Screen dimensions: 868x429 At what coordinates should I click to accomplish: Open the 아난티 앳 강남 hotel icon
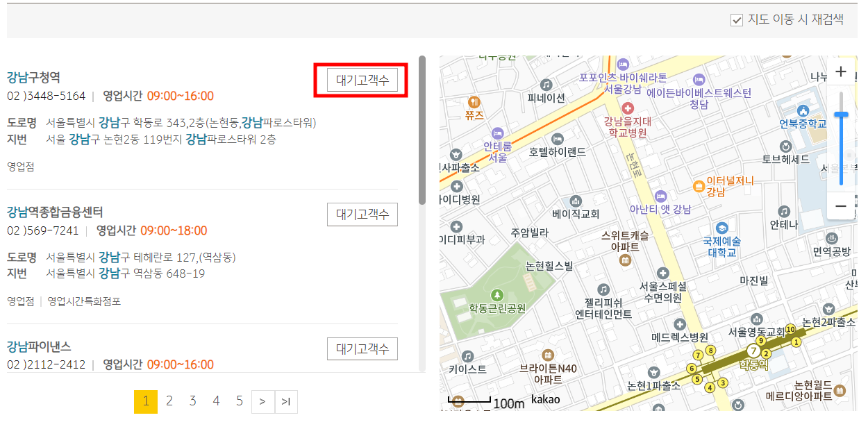pos(660,196)
